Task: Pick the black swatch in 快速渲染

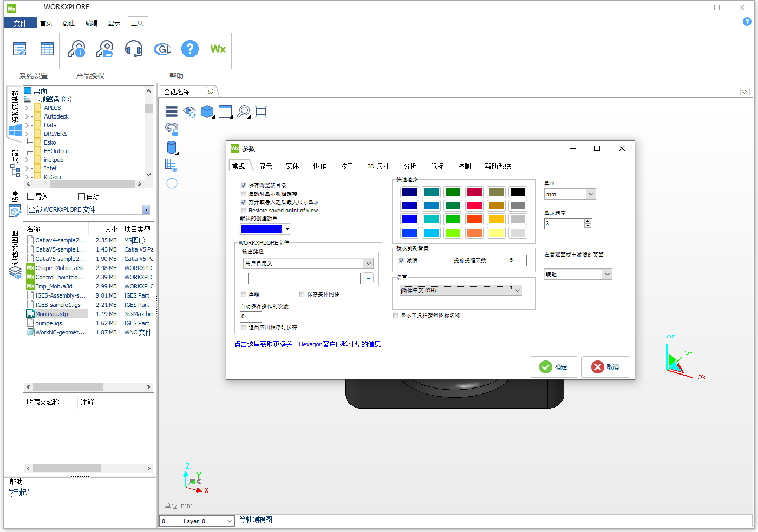Action: (518, 192)
